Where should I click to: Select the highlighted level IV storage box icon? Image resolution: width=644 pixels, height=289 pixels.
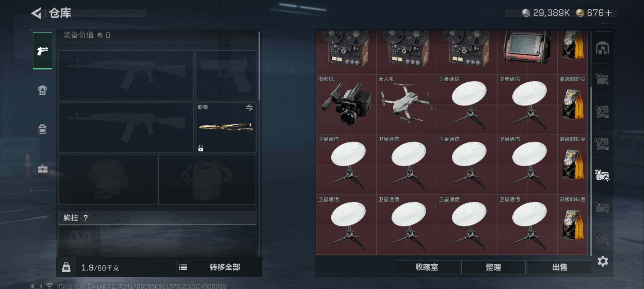pos(602,175)
